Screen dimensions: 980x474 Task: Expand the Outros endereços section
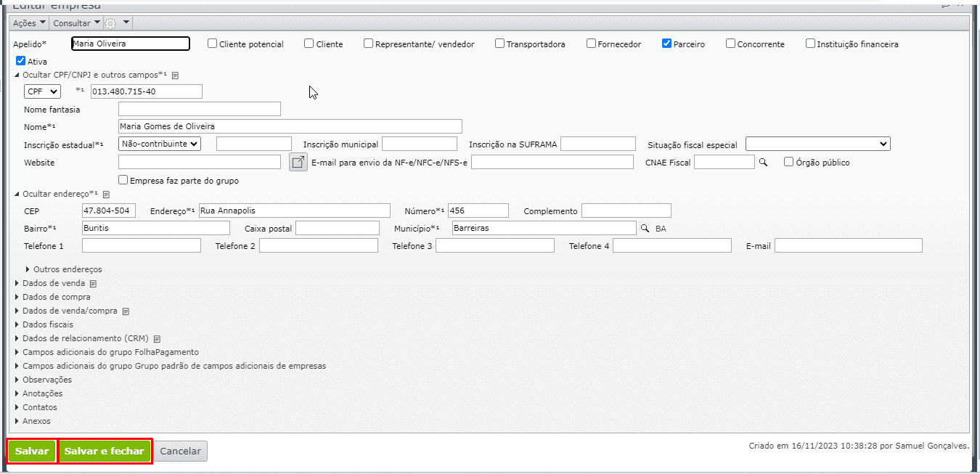[x=68, y=269]
